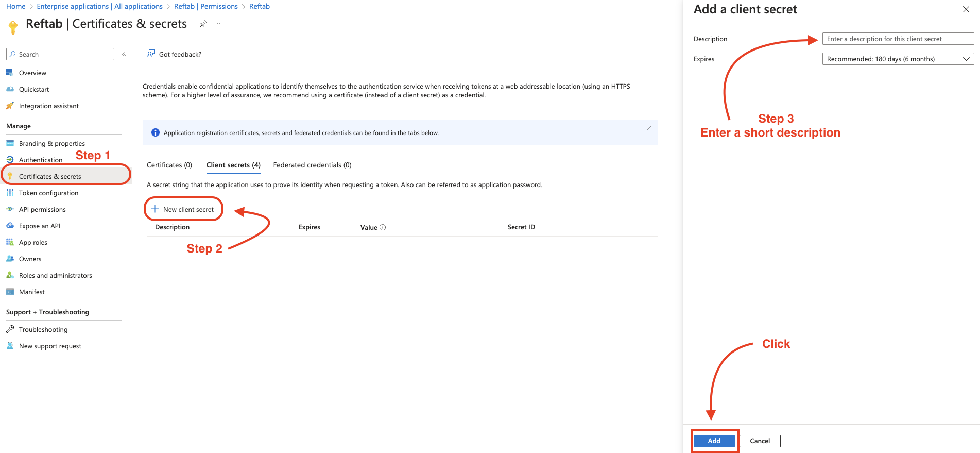Open the Expires dropdown
This screenshot has height=453, width=980.
[898, 59]
